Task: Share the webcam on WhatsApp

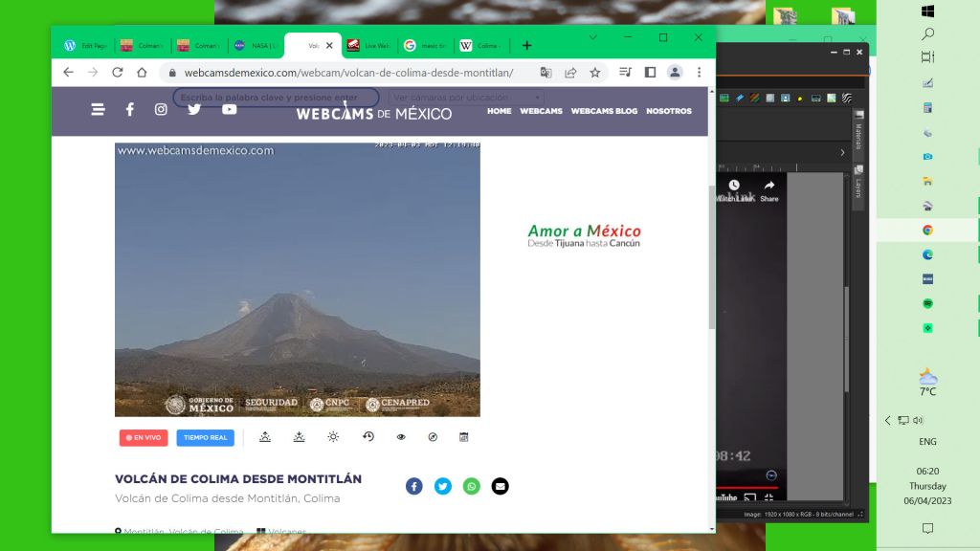Action: 472,486
